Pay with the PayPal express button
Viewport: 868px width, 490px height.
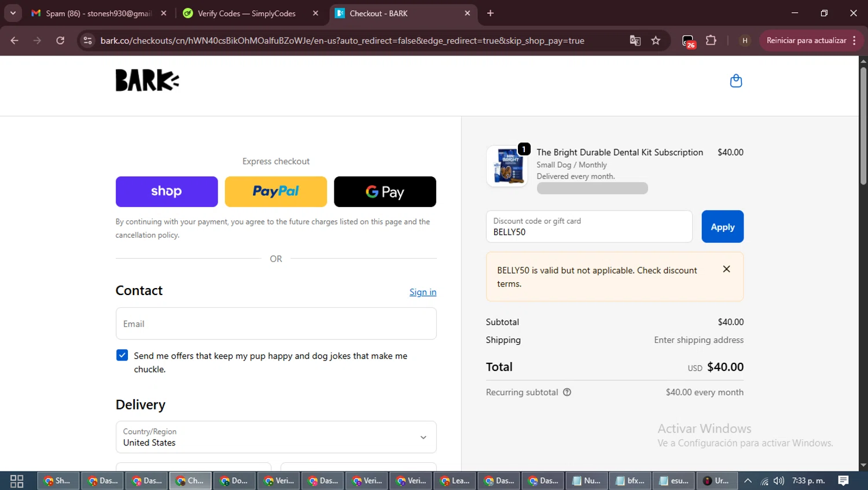(276, 191)
